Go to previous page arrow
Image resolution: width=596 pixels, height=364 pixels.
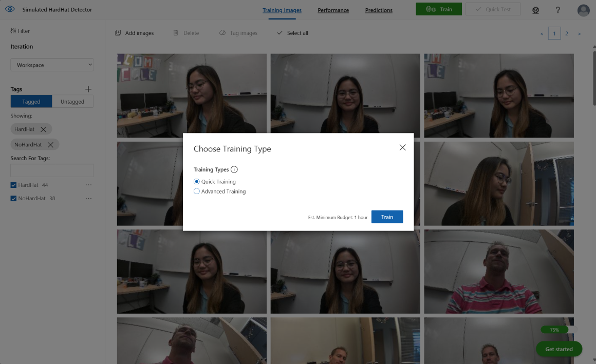[x=542, y=34]
